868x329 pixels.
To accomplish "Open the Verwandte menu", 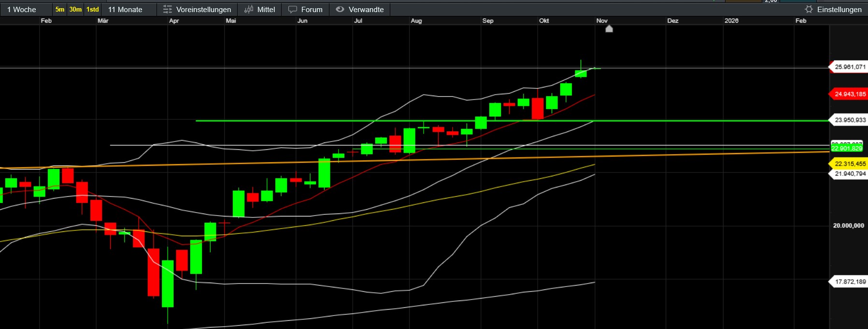I will 366,10.
